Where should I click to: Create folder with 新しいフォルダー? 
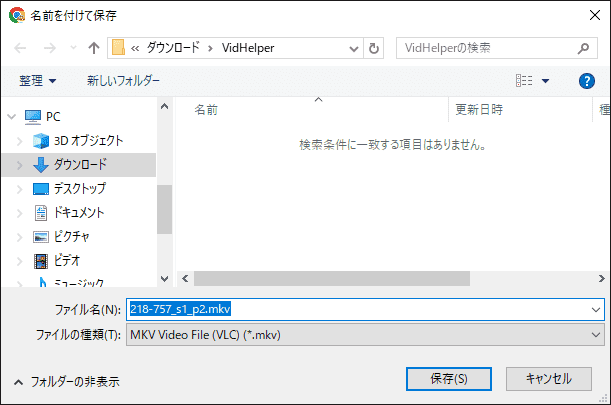click(x=123, y=81)
